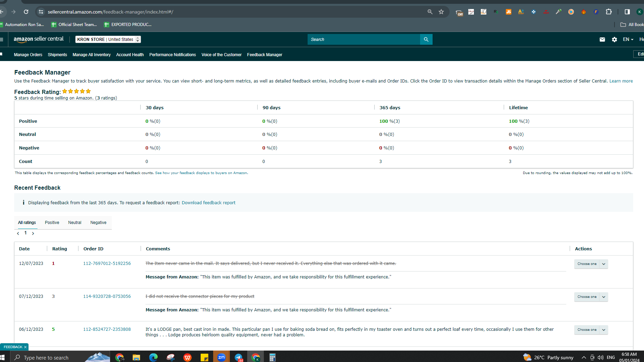Open Telegram from the taskbar
The height and width of the screenshot is (362, 644).
[239, 357]
